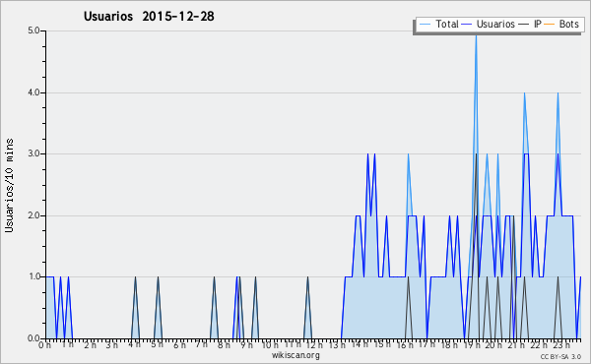591x364 pixels.
Task: Click the 19 h x-axis label
Action: click(472, 345)
